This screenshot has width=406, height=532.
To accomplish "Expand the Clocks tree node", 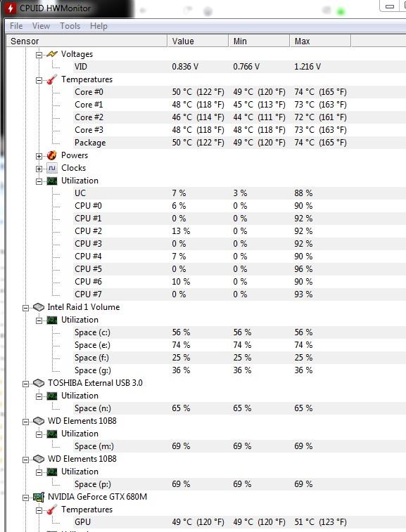I will click(39, 169).
